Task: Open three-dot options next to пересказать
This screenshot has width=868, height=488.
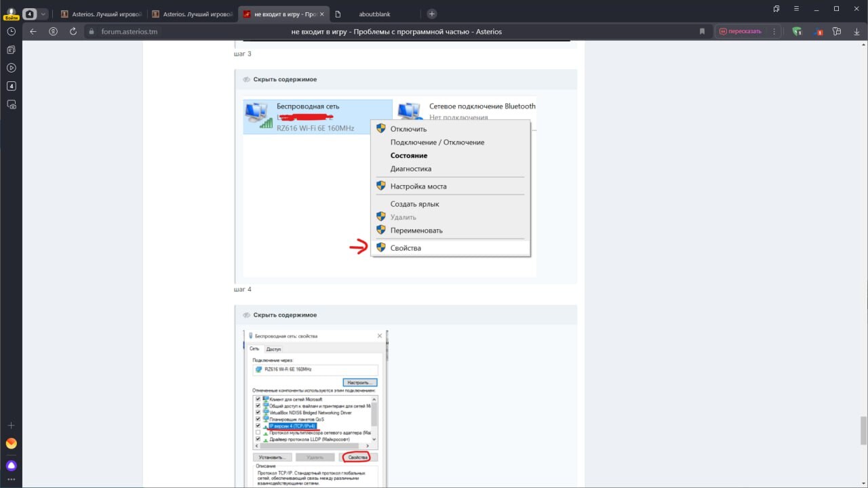Action: tap(774, 31)
